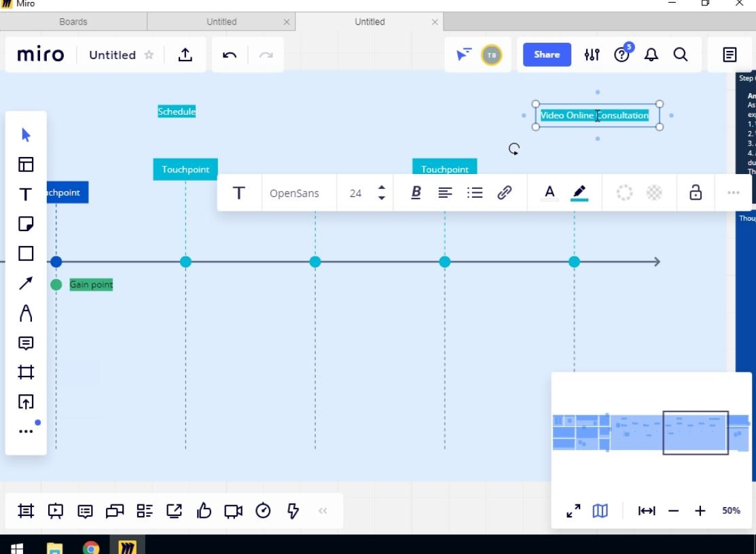
Task: Redo the last undone action
Action: point(266,55)
